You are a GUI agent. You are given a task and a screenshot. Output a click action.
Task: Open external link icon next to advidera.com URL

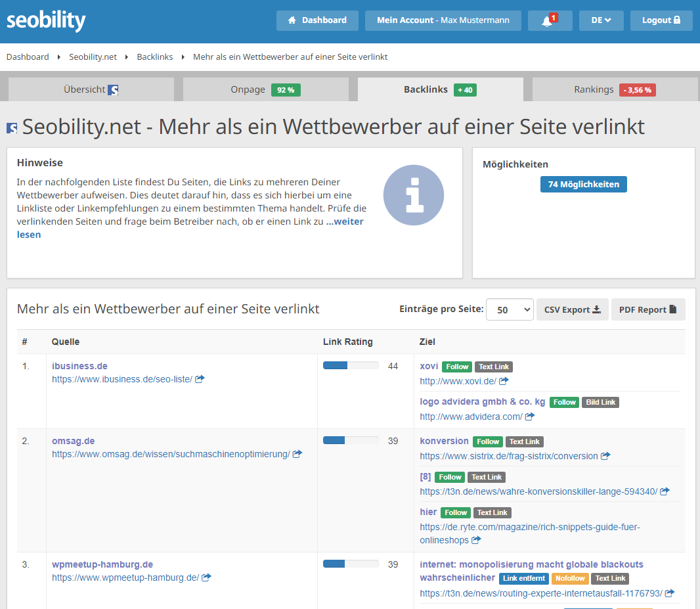pyautogui.click(x=529, y=417)
